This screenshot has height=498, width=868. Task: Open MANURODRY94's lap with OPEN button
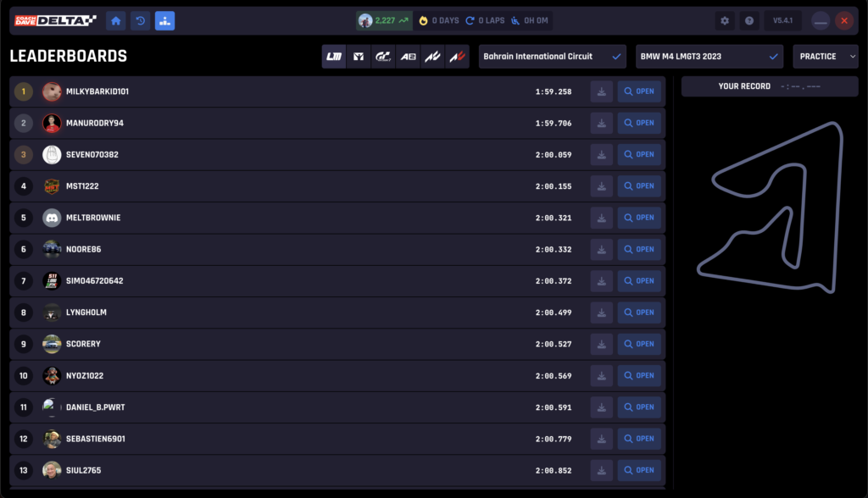click(x=639, y=123)
